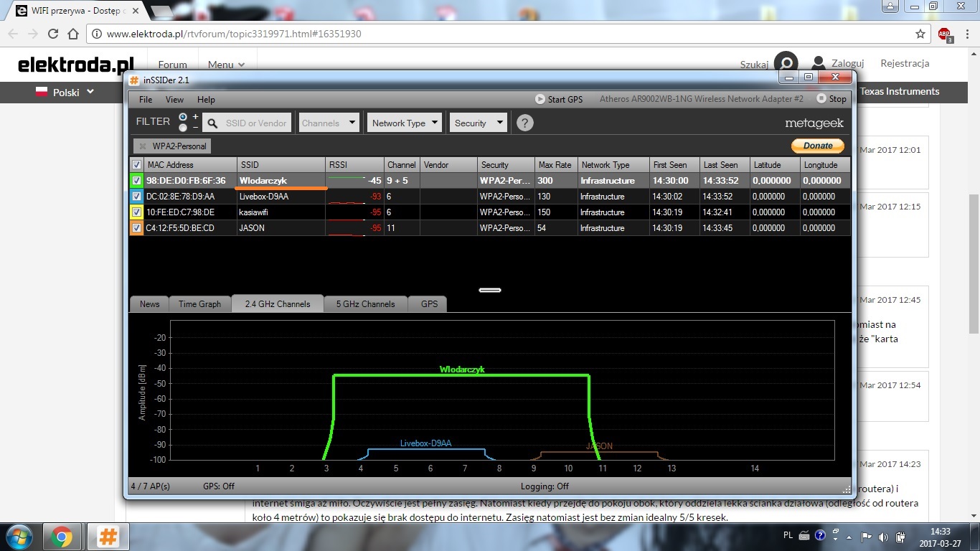The height and width of the screenshot is (551, 980).
Task: Open Chrome's three-dot menu
Action: click(x=966, y=34)
